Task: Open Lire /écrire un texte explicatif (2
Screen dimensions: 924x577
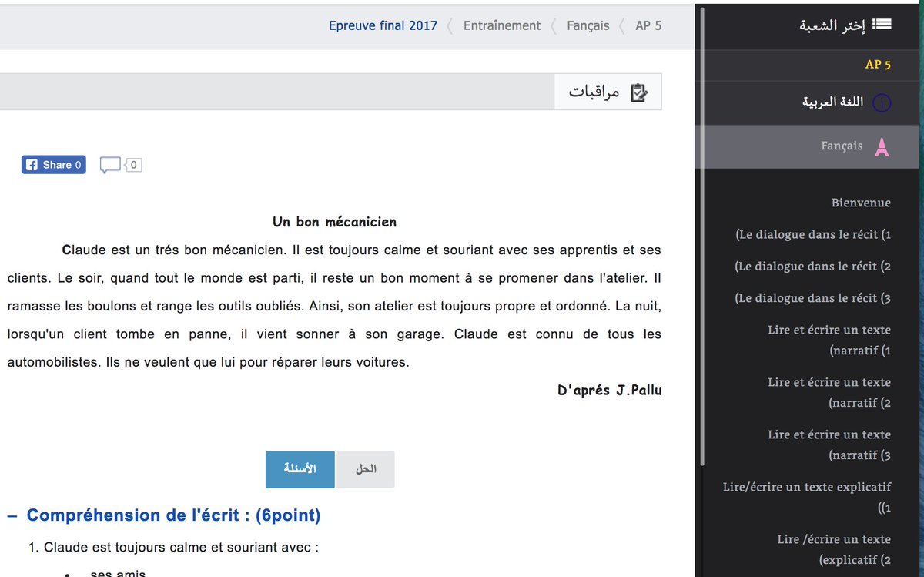Action: tap(834, 549)
